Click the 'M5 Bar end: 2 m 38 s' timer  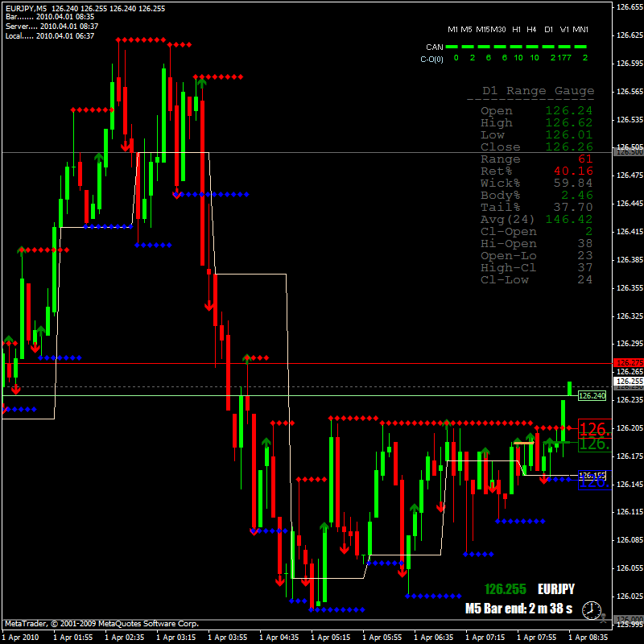click(518, 609)
